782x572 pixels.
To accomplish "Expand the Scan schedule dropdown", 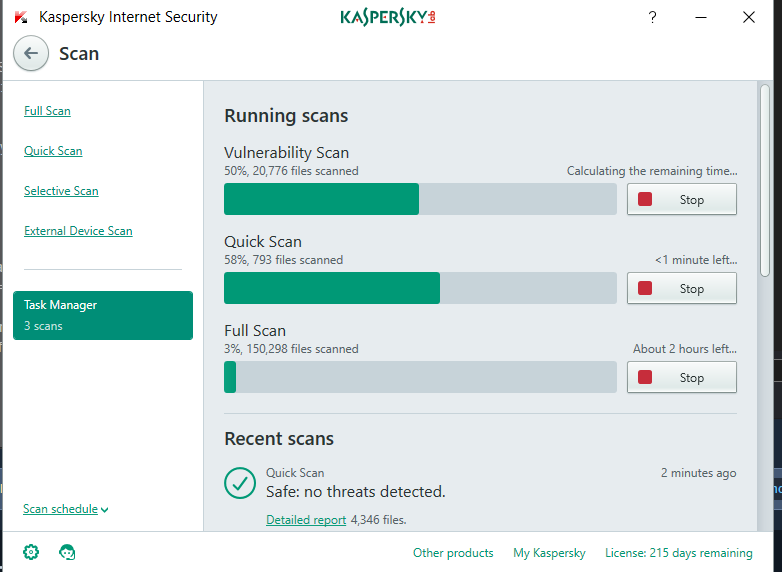I will pyautogui.click(x=66, y=509).
